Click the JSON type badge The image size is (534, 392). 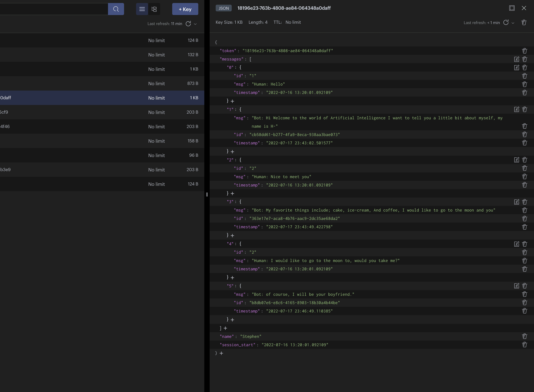tap(224, 8)
